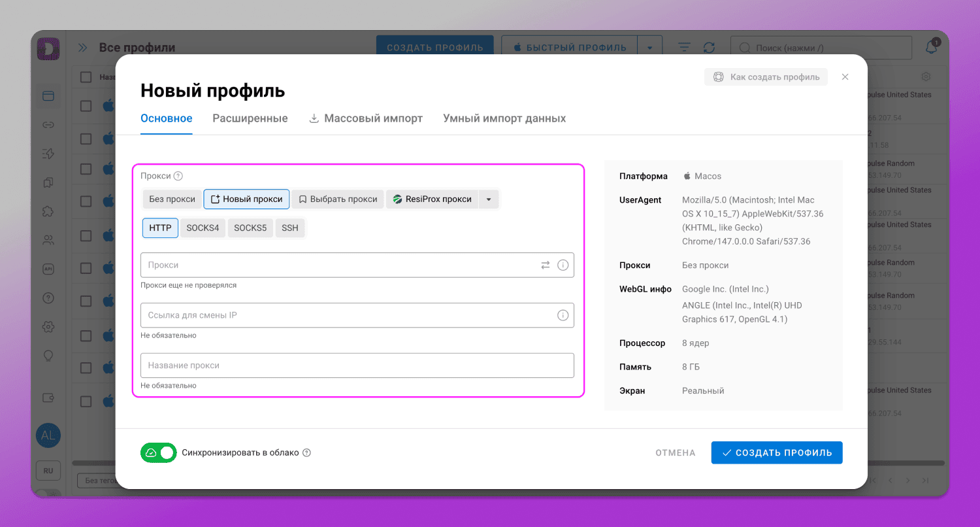This screenshot has height=527, width=980.
Task: Click the Macos platform value in the summary
Action: pos(708,176)
